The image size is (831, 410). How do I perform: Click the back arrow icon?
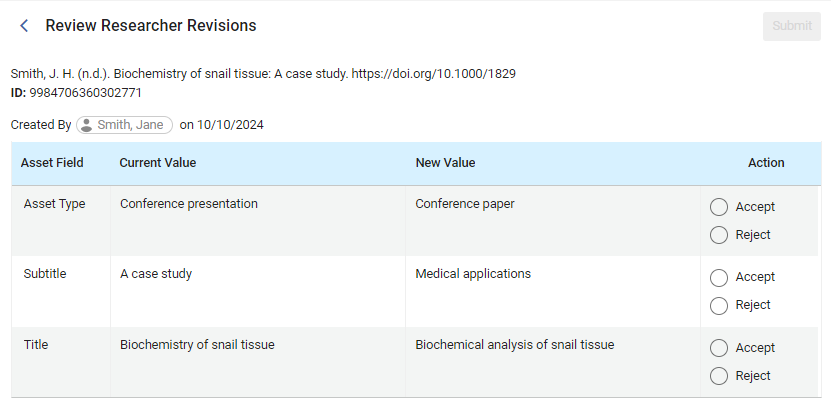(24, 26)
